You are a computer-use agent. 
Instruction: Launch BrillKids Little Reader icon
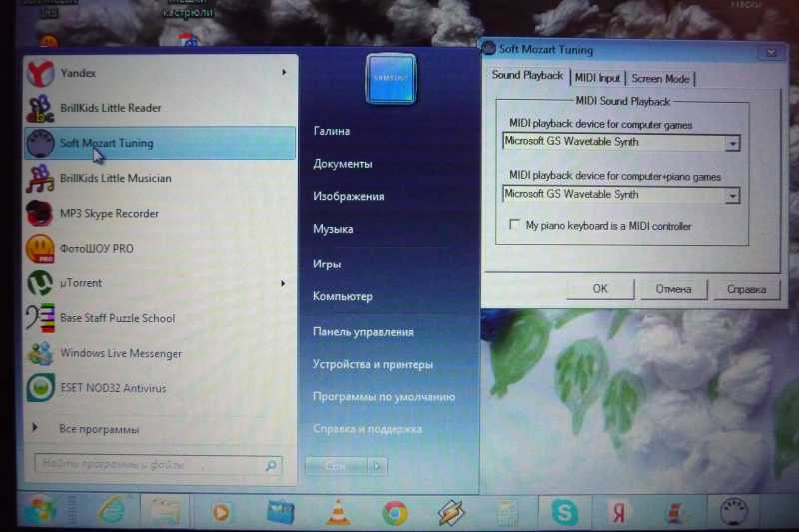point(40,108)
